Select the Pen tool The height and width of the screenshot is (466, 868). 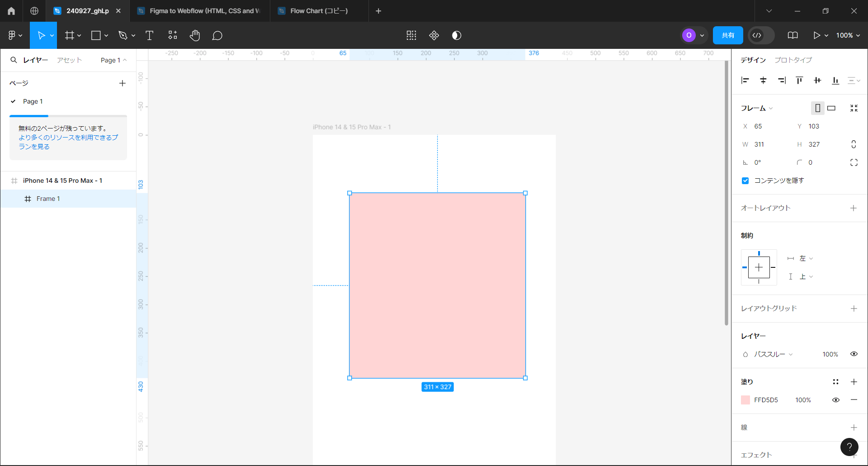pos(123,35)
